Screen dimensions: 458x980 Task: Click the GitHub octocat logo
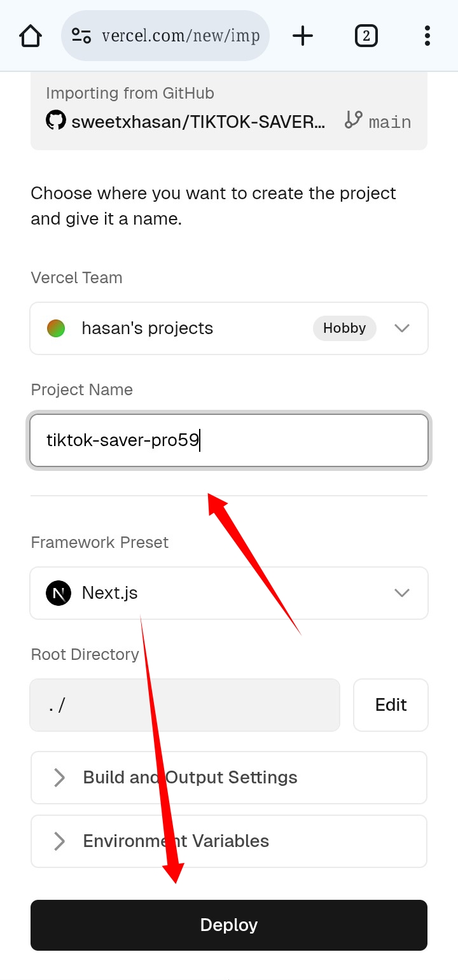pyautogui.click(x=56, y=120)
